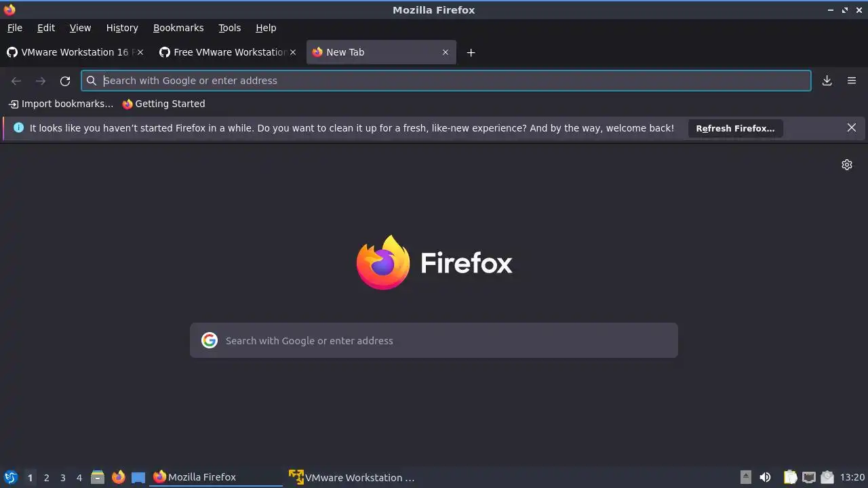Open the File menu
Image resolution: width=868 pixels, height=488 pixels.
(x=14, y=28)
